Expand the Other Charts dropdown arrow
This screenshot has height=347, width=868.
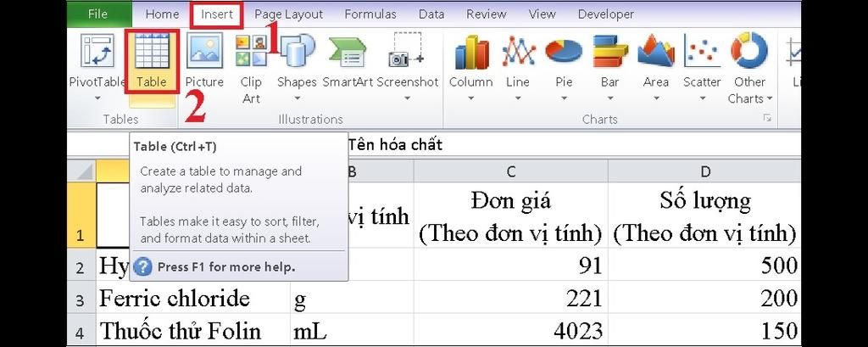coord(770,99)
